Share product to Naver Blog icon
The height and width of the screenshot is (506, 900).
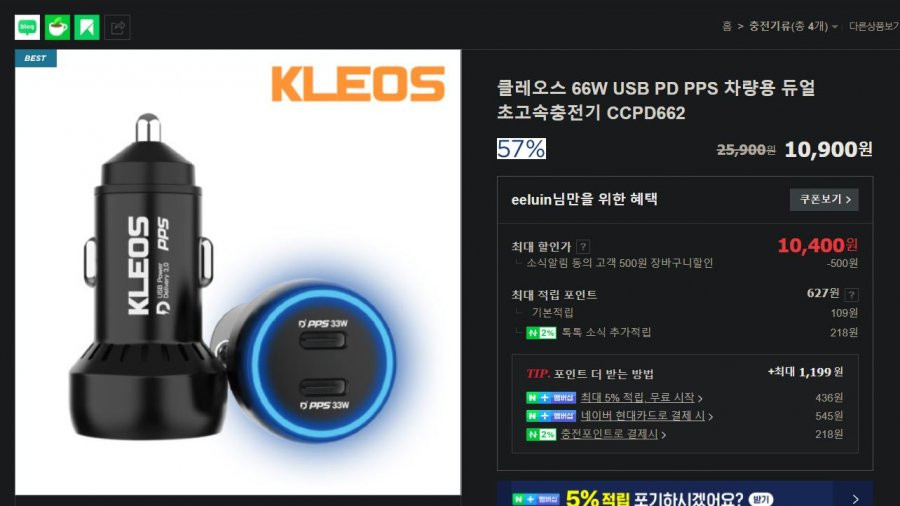coord(27,27)
